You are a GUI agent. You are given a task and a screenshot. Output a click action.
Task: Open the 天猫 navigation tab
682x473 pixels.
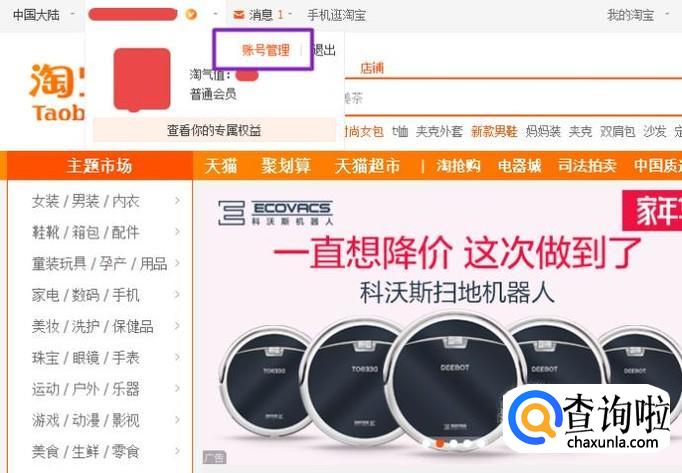pyautogui.click(x=221, y=166)
